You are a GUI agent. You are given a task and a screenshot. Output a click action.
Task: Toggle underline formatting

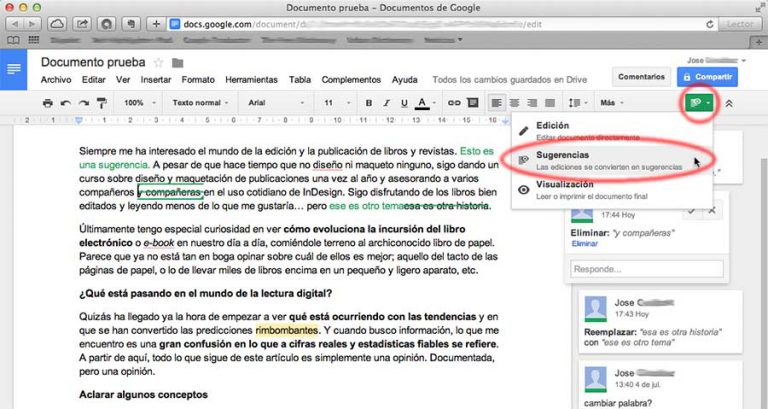pyautogui.click(x=404, y=103)
